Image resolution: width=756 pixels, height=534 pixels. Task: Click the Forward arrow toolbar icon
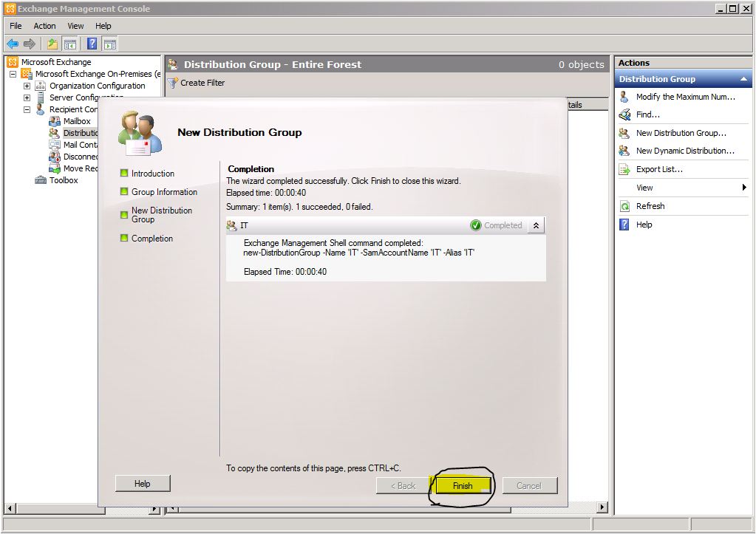(x=30, y=44)
